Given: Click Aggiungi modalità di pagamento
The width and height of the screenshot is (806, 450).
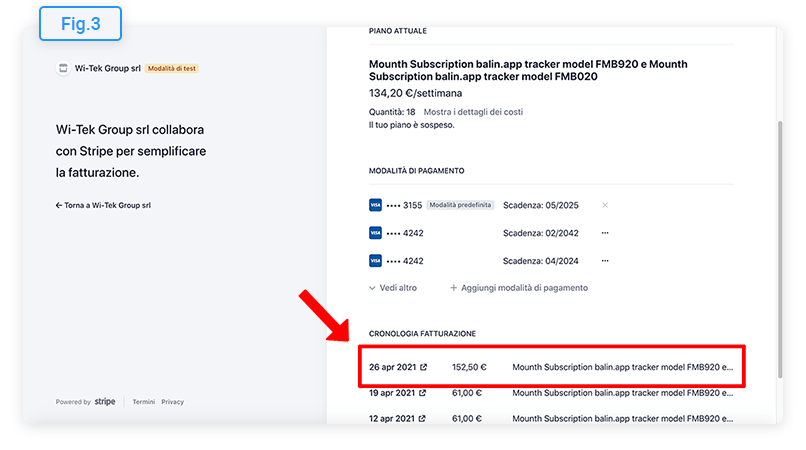Looking at the screenshot, I should 519,288.
